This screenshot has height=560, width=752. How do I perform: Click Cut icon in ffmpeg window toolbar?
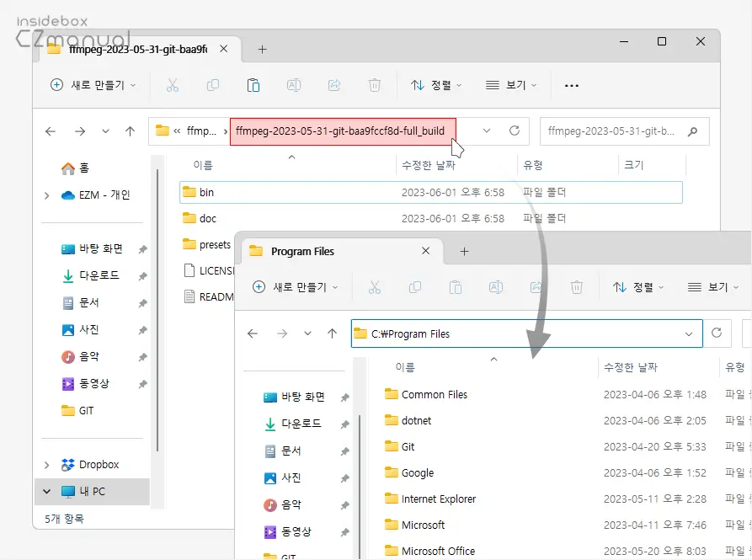pos(172,85)
